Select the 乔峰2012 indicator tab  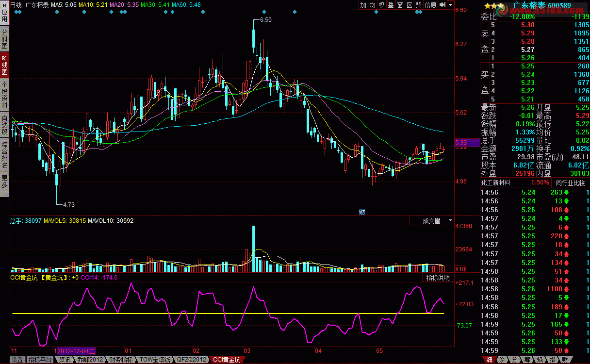click(90, 360)
